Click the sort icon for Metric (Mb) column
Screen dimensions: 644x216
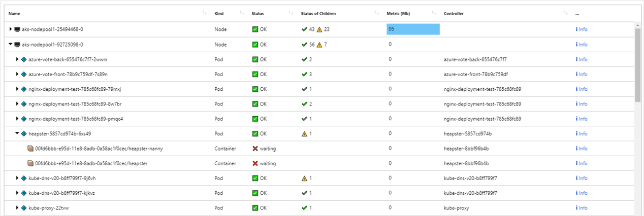coord(433,13)
